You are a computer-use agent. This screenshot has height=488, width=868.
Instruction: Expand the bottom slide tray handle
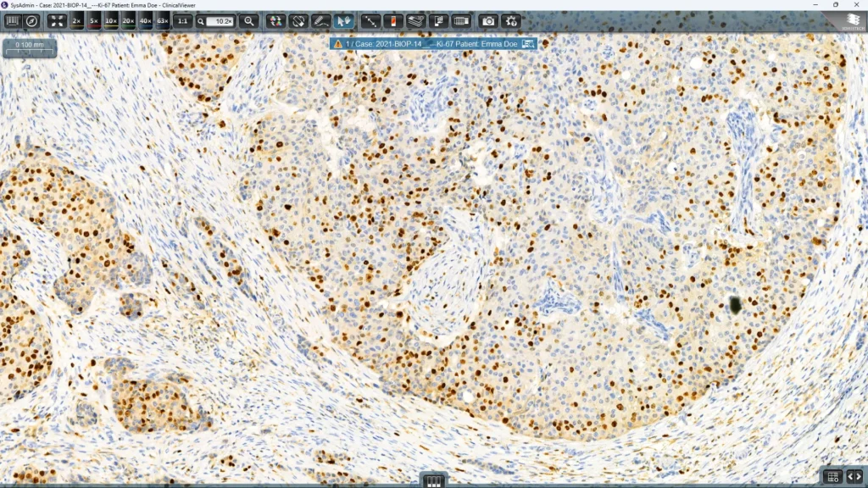pyautogui.click(x=433, y=481)
